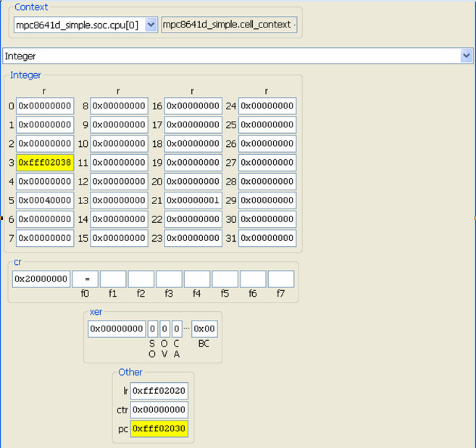Select register r0 value field
Image resolution: width=476 pixels, height=448 pixels.
45,106
